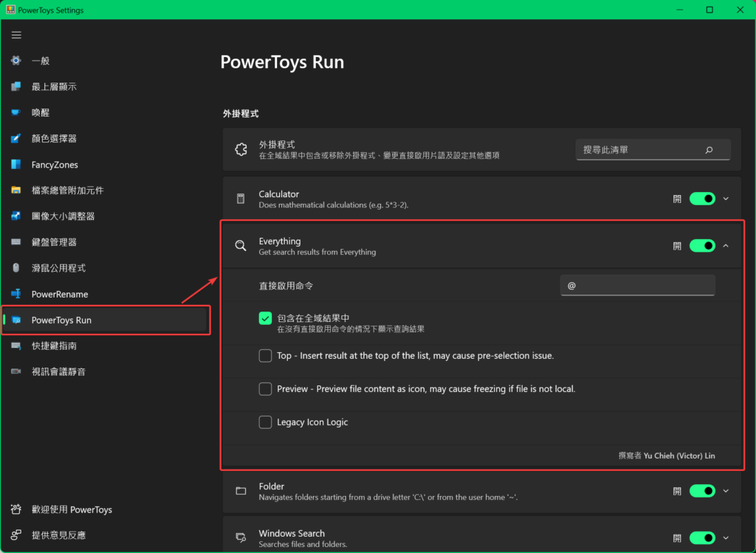Open 視訊會議靜音 settings page
This screenshot has width=756, height=553.
[105, 371]
